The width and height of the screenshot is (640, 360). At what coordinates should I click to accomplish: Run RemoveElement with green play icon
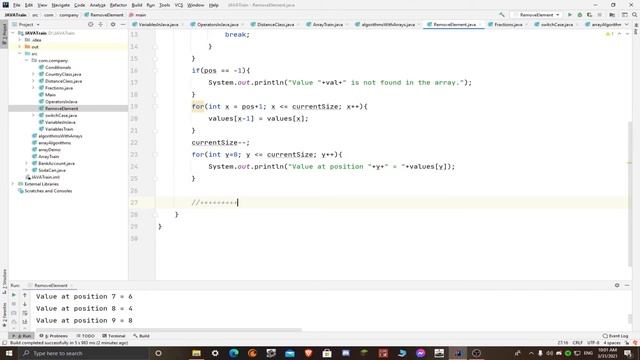coord(570,15)
